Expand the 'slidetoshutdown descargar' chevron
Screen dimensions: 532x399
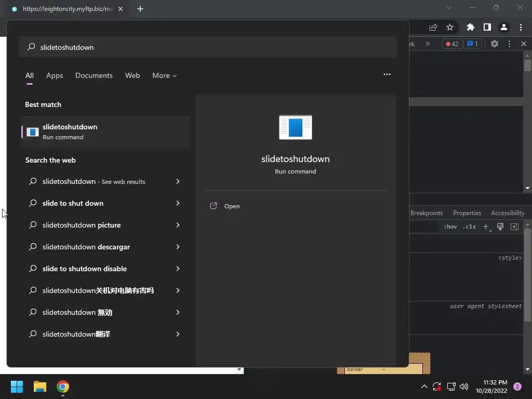(178, 247)
